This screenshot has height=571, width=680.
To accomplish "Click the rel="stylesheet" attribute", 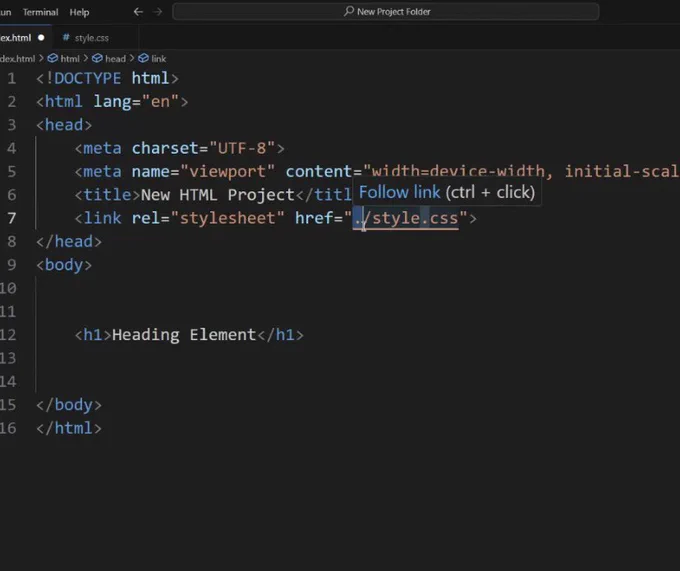I will (208, 218).
